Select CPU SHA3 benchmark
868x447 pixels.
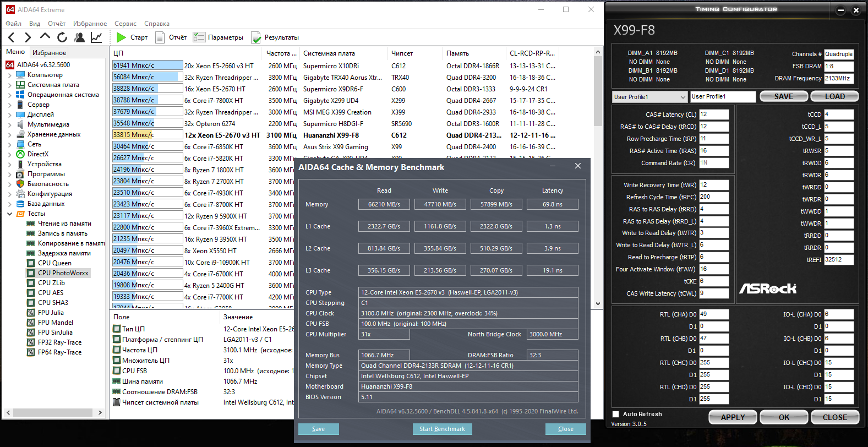53,303
